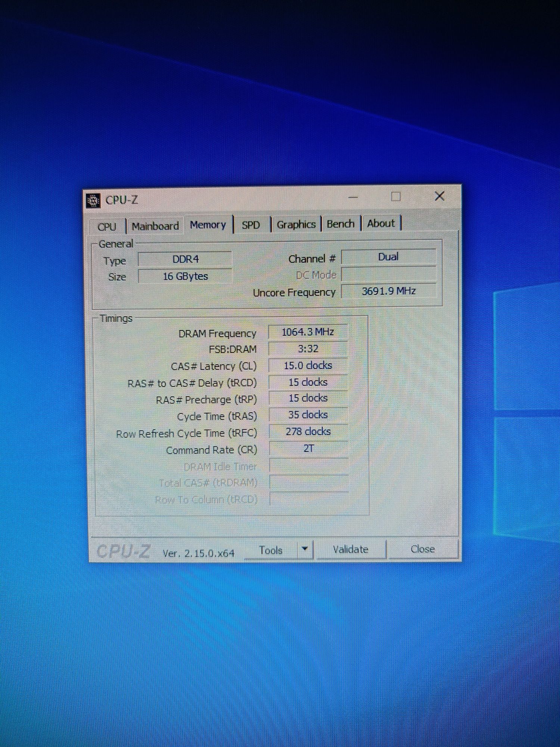Click the DRAM Frequency label
The width and height of the screenshot is (560, 747).
click(x=217, y=334)
